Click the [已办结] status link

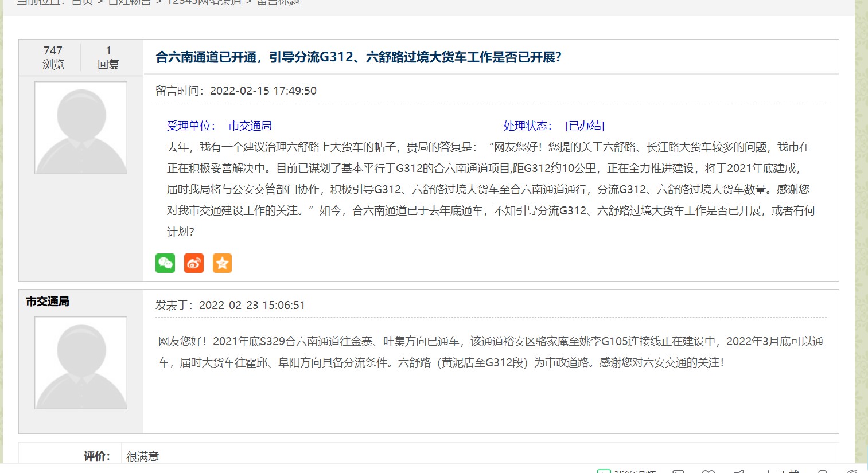(x=585, y=126)
